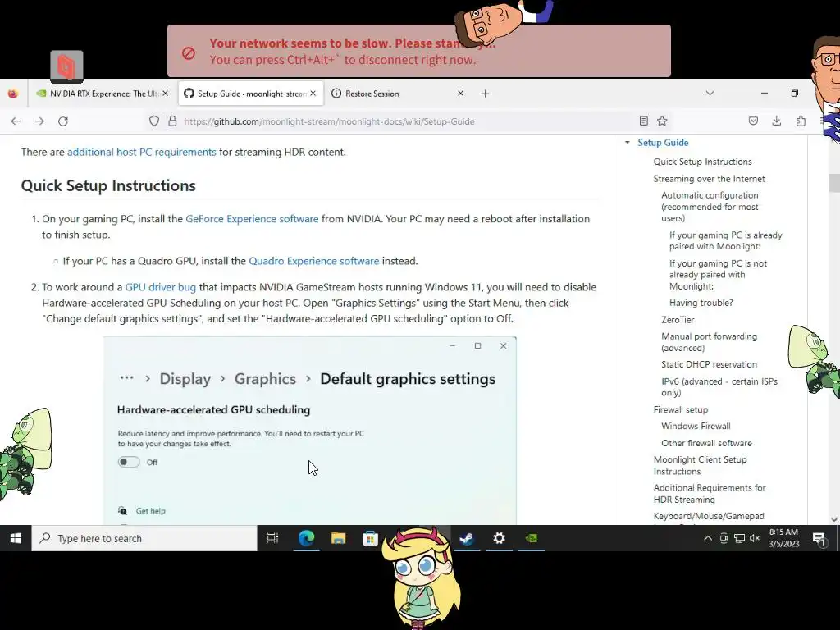
Task: Click the sidebar scroll down arrow
Action: coord(834,519)
